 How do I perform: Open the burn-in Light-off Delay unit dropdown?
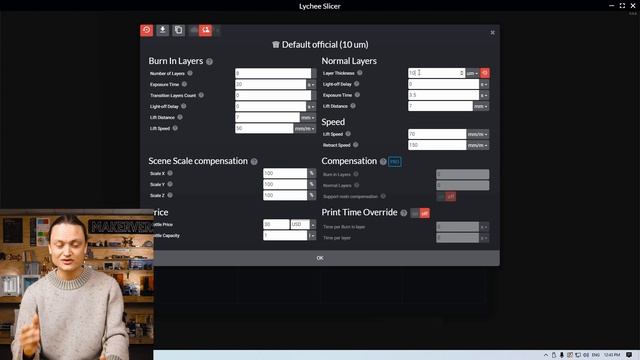(x=311, y=107)
